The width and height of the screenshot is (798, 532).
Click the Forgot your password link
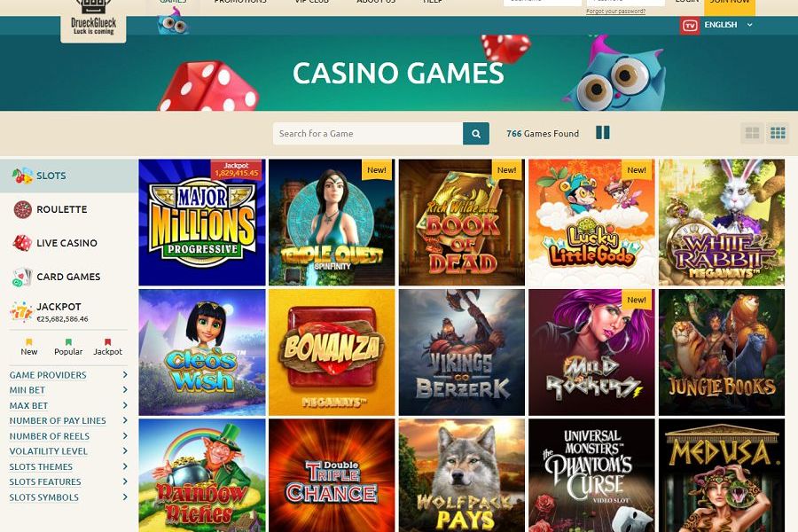616,12
